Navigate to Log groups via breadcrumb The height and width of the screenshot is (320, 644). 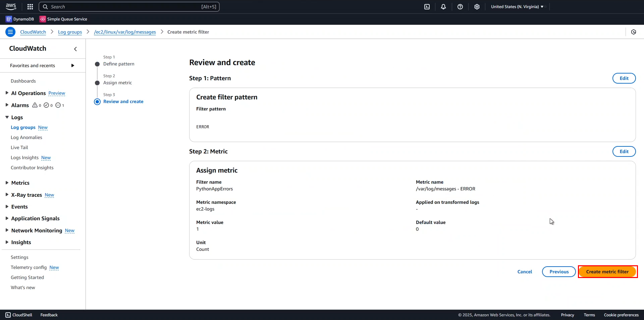[70, 32]
